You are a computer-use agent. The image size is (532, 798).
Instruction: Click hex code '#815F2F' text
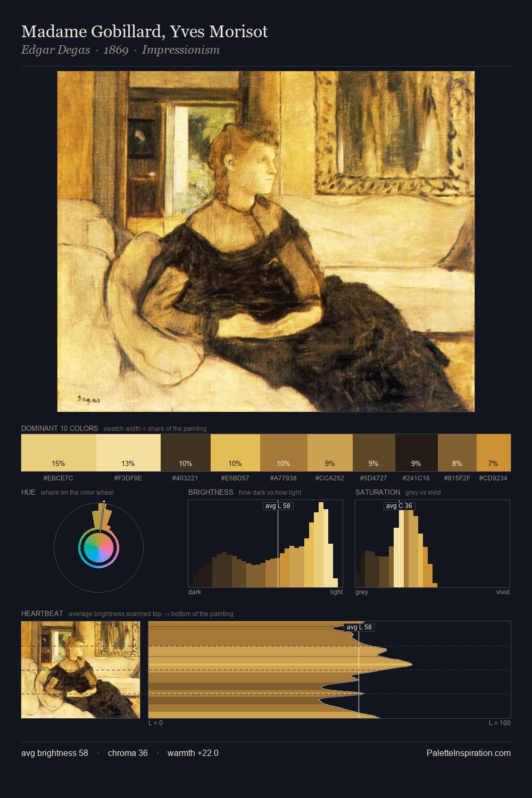pyautogui.click(x=457, y=478)
